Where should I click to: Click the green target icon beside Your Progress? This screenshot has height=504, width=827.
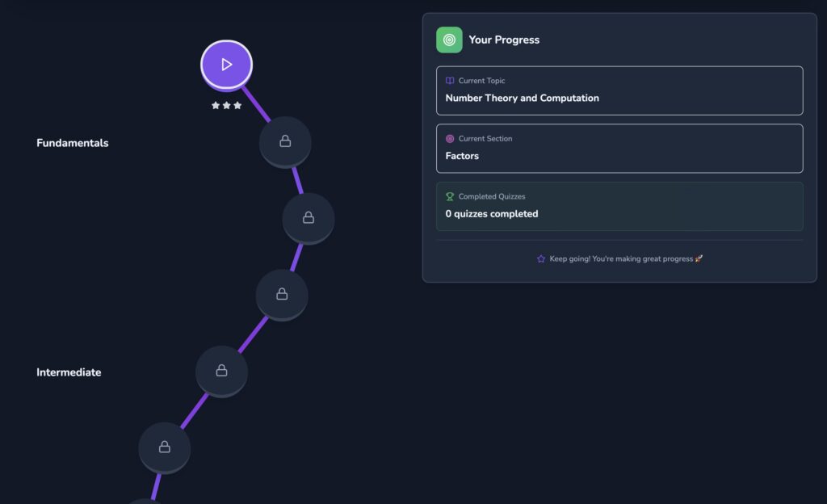coord(449,40)
